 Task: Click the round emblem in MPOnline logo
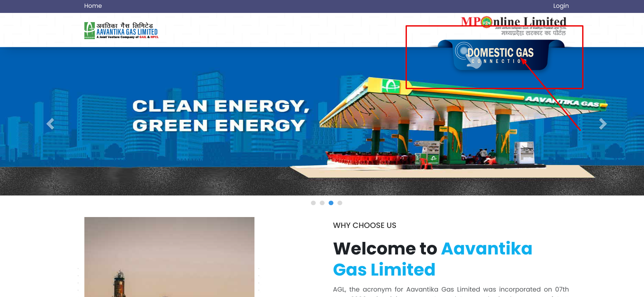click(487, 22)
